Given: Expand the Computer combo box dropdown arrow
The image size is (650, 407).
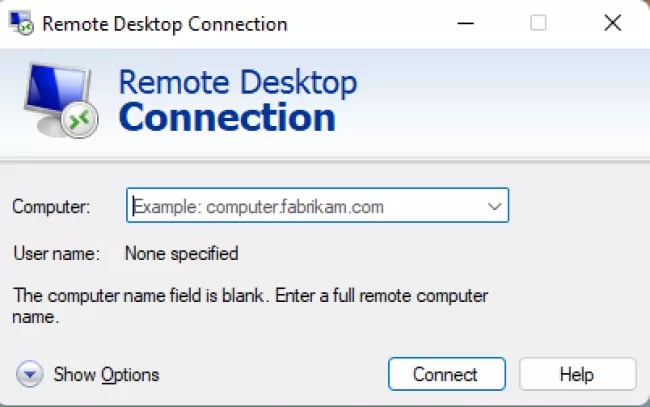Looking at the screenshot, I should coord(494,206).
